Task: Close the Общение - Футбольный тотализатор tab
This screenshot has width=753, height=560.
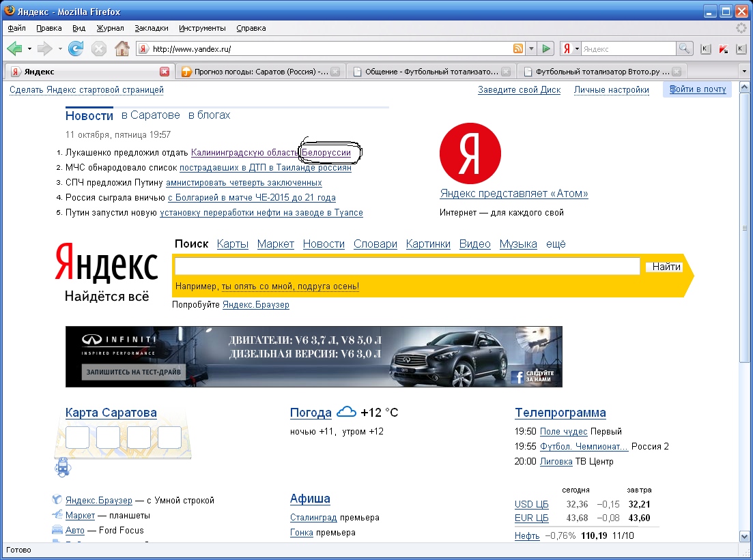Action: click(x=506, y=72)
